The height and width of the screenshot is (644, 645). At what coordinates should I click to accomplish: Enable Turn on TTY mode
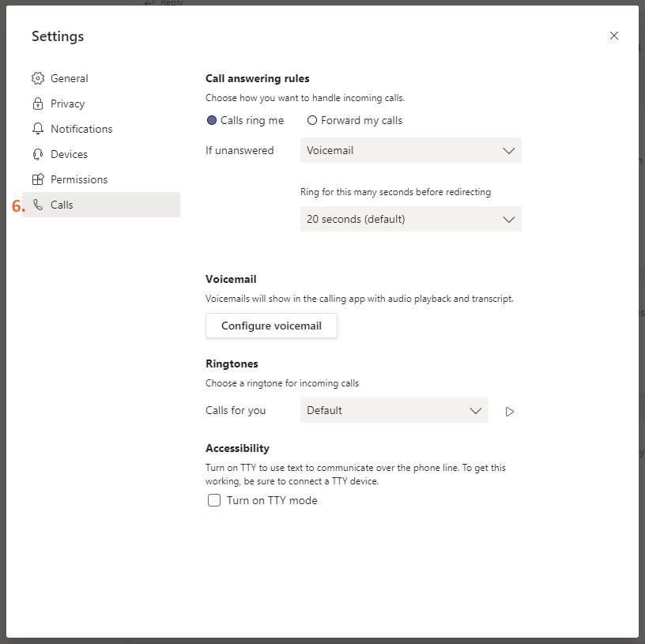point(213,500)
